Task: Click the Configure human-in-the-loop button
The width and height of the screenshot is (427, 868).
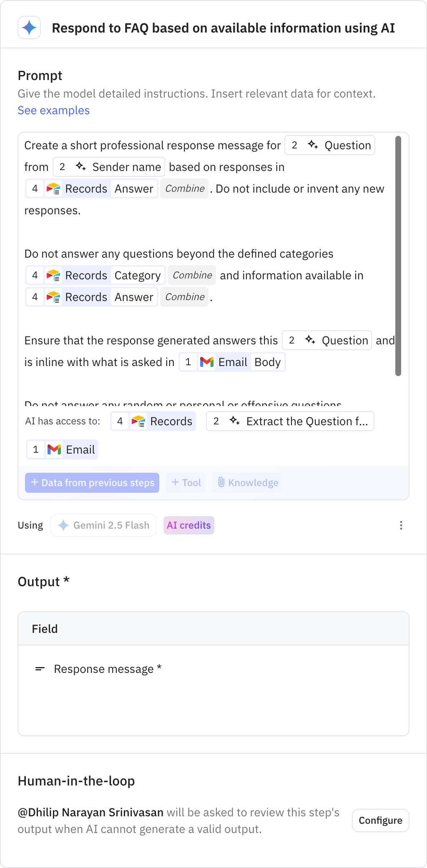Action: (x=380, y=820)
